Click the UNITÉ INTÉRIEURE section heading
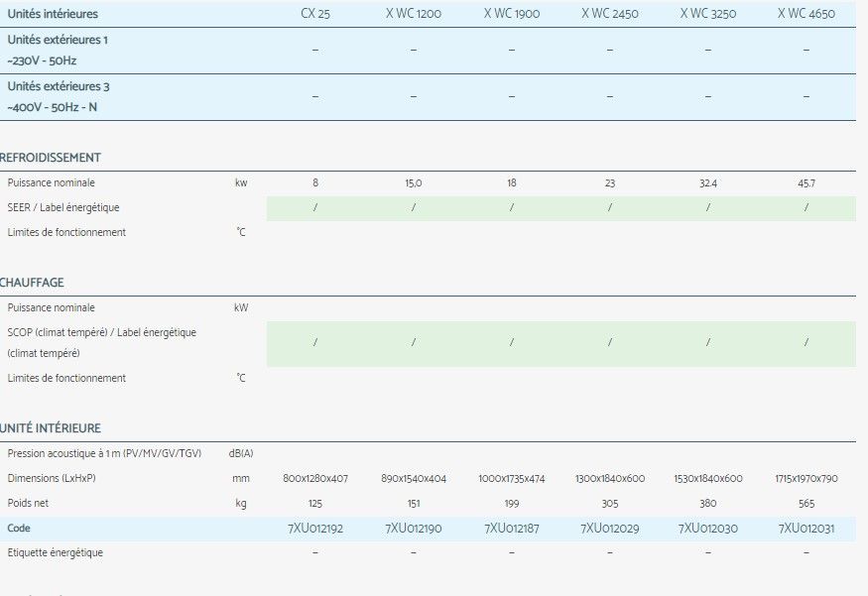The image size is (868, 596). pos(51,428)
